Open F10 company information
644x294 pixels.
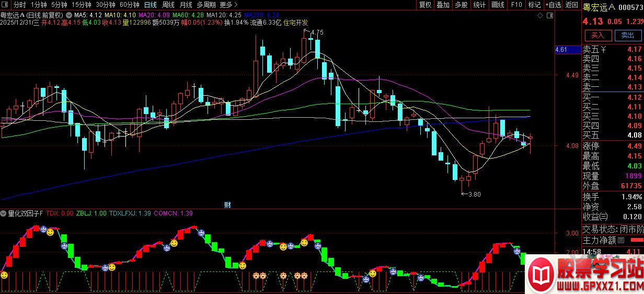coord(516,5)
